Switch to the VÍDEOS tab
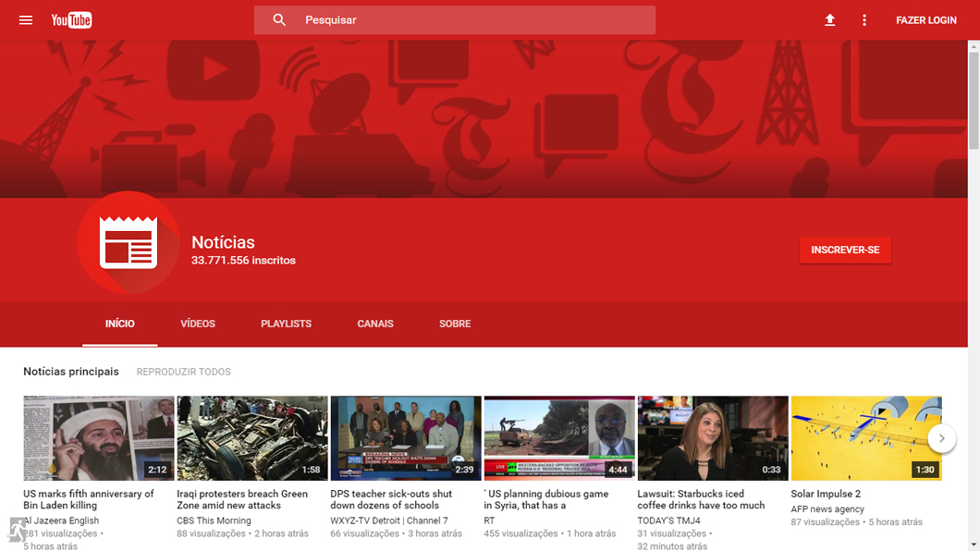This screenshot has width=980, height=551. 198,324
